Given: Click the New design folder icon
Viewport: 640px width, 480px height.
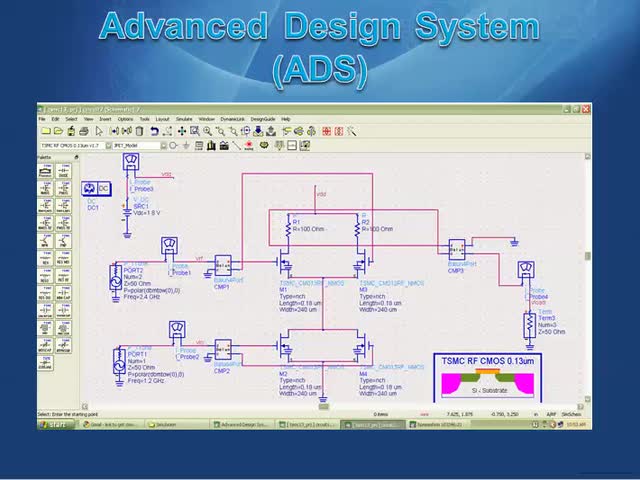Looking at the screenshot, I should [x=46, y=131].
